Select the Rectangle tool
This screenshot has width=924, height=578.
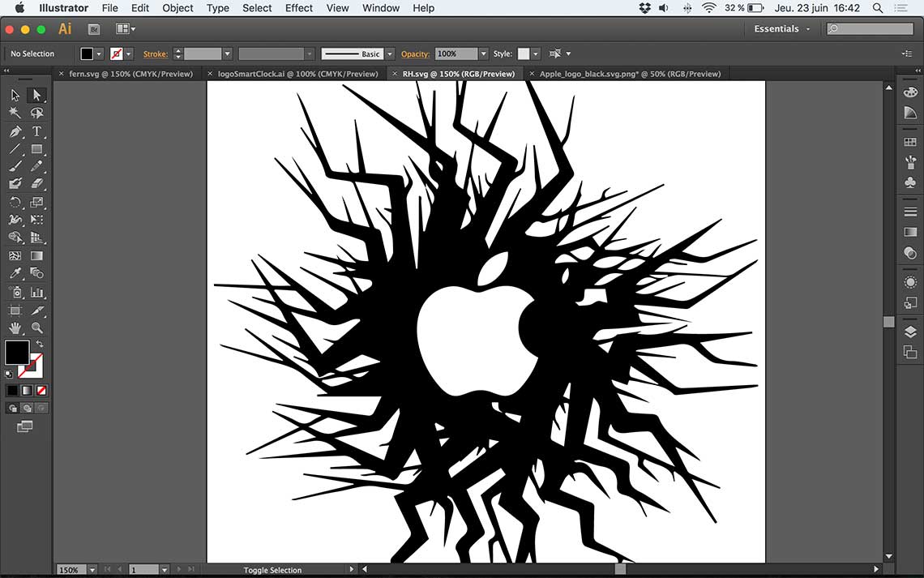click(x=36, y=149)
